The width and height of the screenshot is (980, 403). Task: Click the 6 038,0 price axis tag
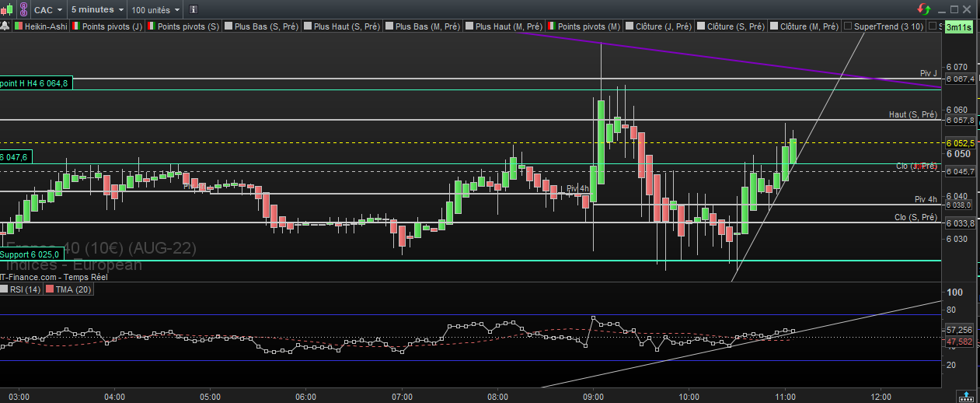[959, 205]
